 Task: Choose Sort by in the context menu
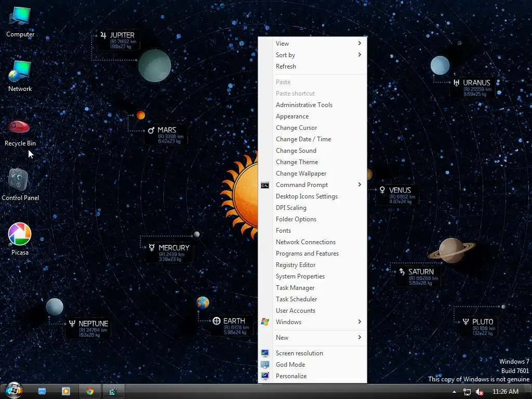coord(312,55)
